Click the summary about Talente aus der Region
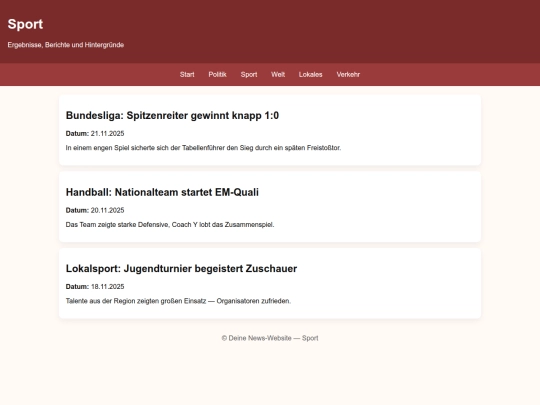This screenshot has height=405, width=540. pos(178,301)
